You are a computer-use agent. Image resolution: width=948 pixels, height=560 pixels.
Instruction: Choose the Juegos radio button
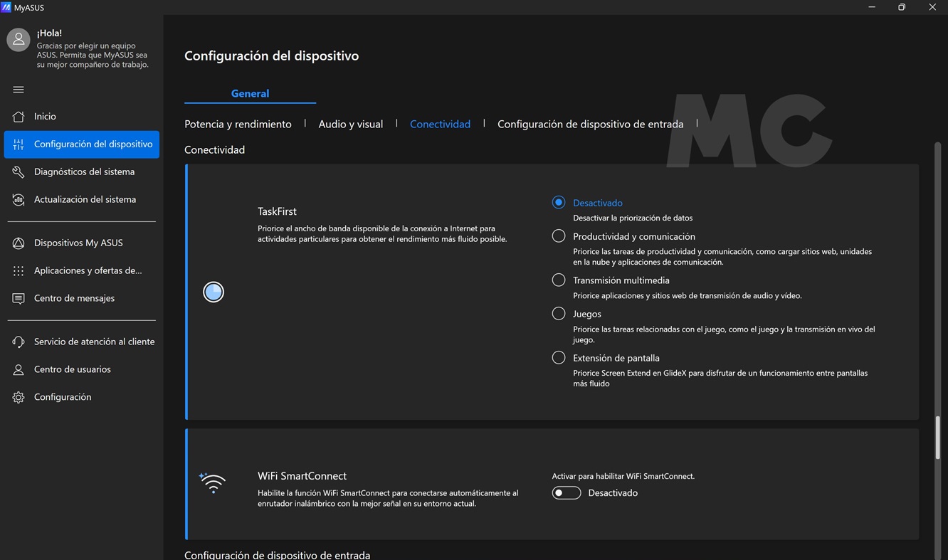point(559,314)
